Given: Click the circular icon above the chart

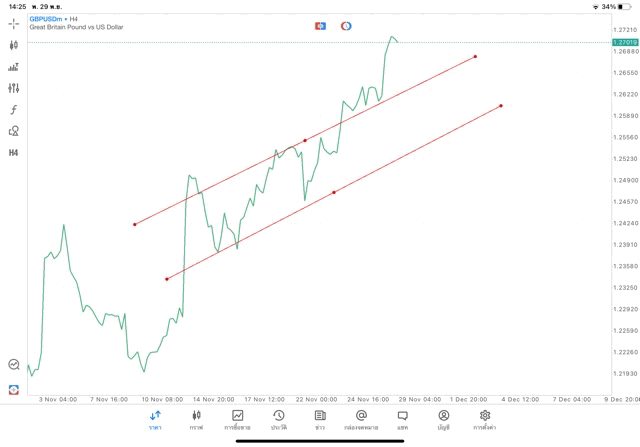Looking at the screenshot, I should click(346, 25).
